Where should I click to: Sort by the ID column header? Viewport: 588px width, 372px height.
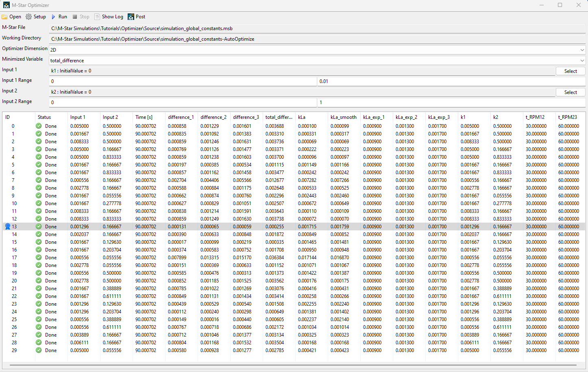tap(19, 117)
